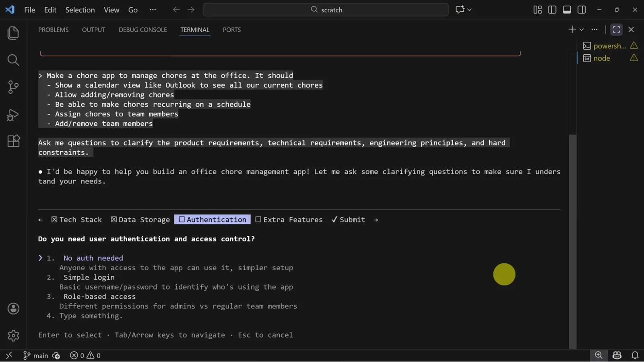The width and height of the screenshot is (644, 362).
Task: Open the Copilot status icon
Action: click(617, 356)
